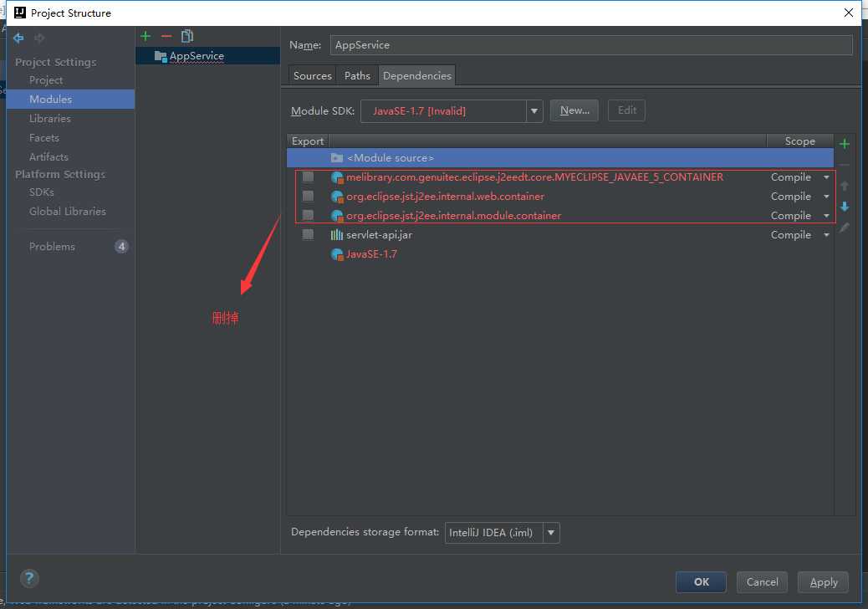This screenshot has height=609, width=868.
Task: Go back with the blue back arrow
Action: pos(18,38)
